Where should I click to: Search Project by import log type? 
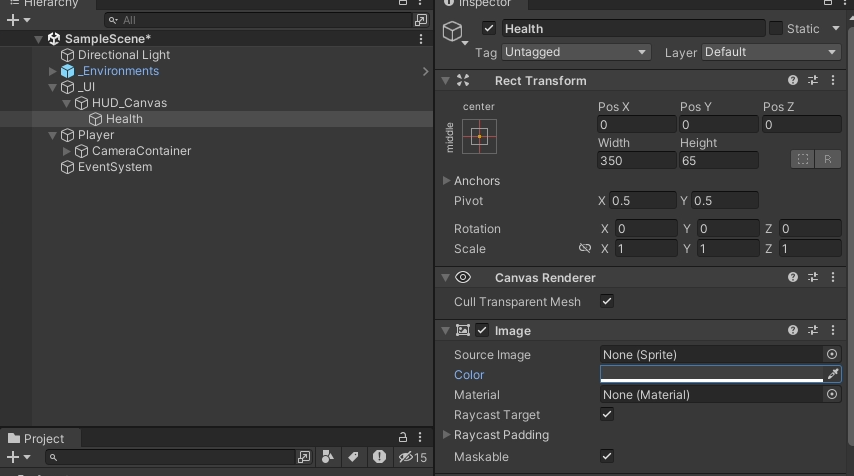(379, 457)
